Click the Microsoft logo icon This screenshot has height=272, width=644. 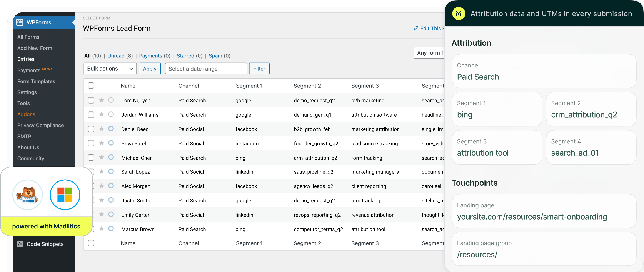(x=65, y=195)
